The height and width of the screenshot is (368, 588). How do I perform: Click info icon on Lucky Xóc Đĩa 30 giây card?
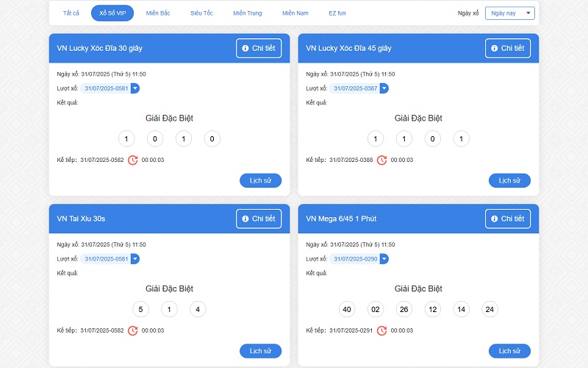click(x=245, y=49)
